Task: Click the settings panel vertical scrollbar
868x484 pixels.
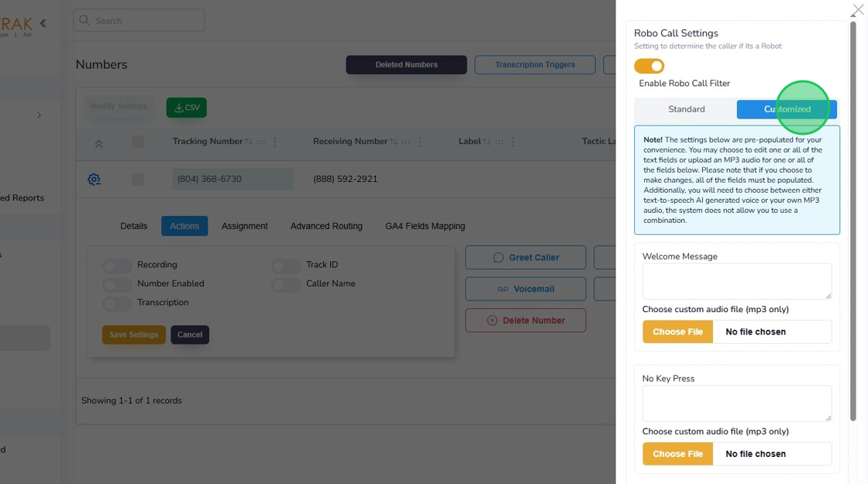Action: point(853,221)
